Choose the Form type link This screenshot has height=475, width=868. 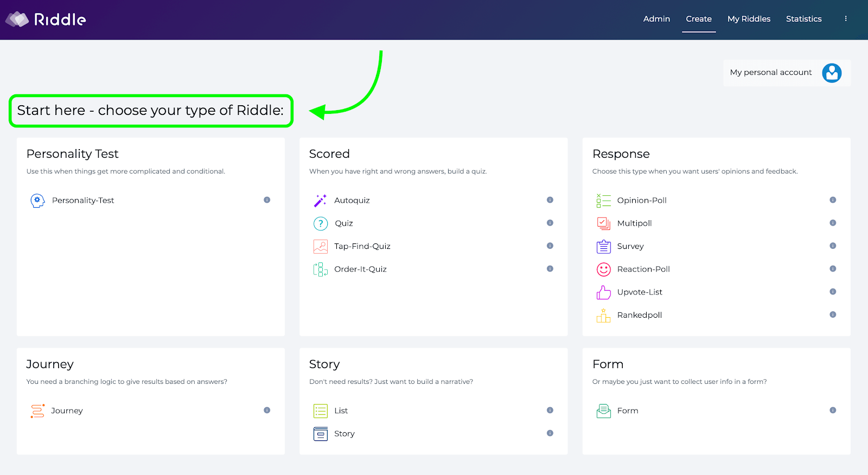(x=628, y=411)
